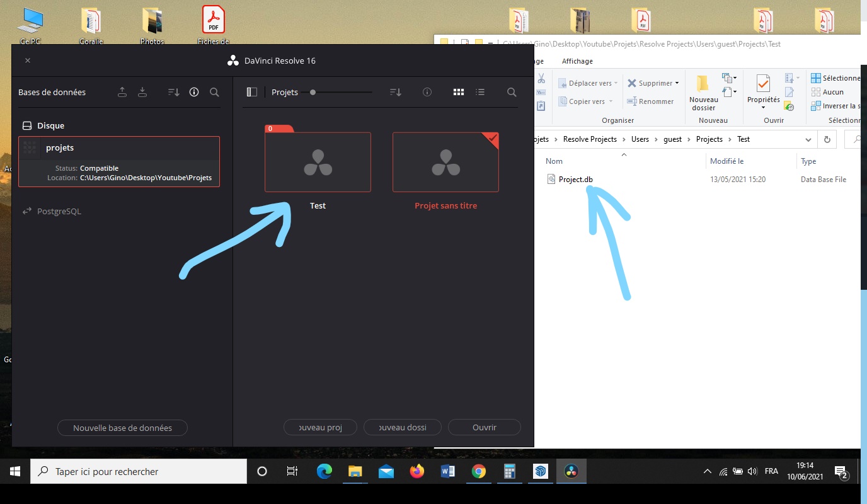Click Sélectionner tout in Explorer
The width and height of the screenshot is (867, 504).
point(835,78)
